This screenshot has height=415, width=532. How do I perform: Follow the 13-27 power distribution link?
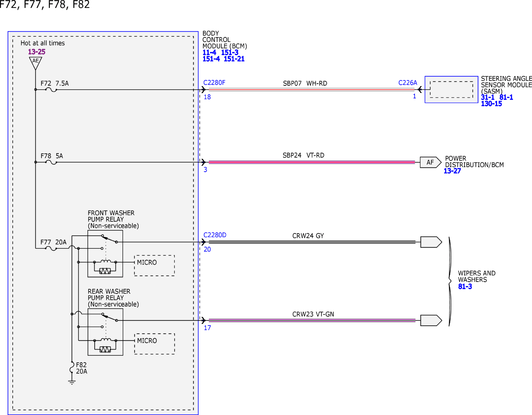(x=452, y=171)
